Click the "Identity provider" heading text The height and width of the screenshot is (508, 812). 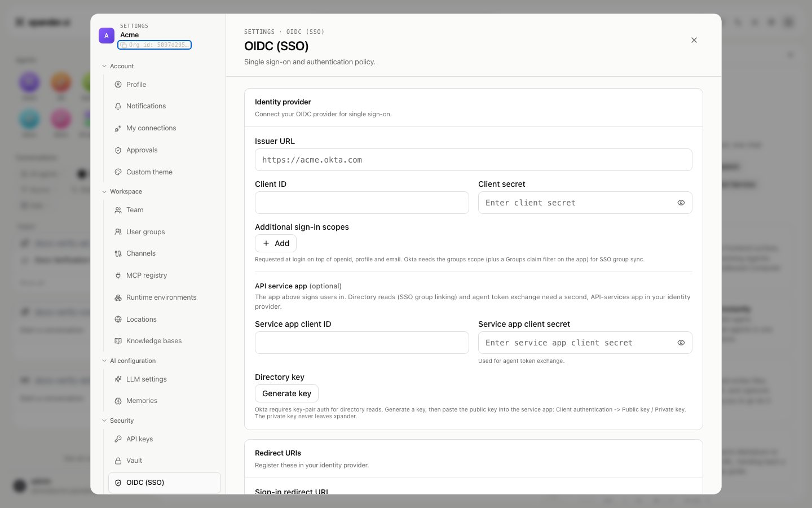[283, 102]
